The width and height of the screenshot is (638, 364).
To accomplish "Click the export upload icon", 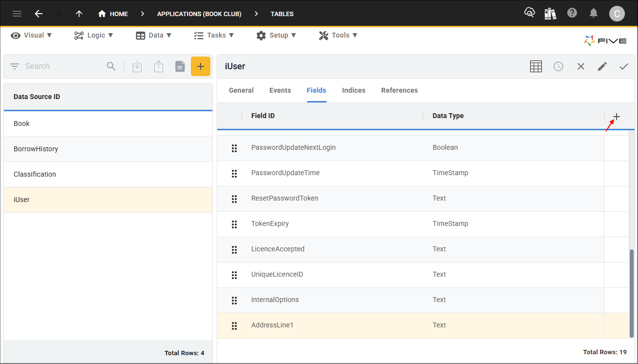I will point(159,66).
